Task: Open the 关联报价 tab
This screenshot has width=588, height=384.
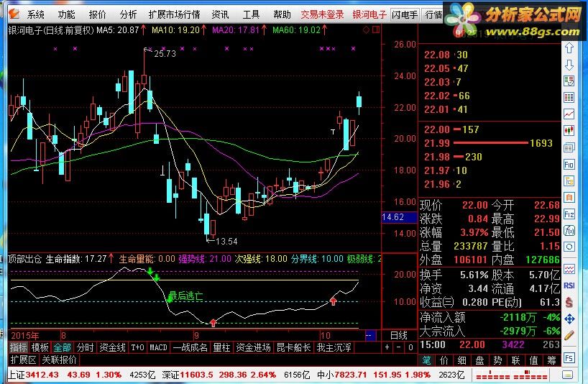Action: [x=59, y=360]
